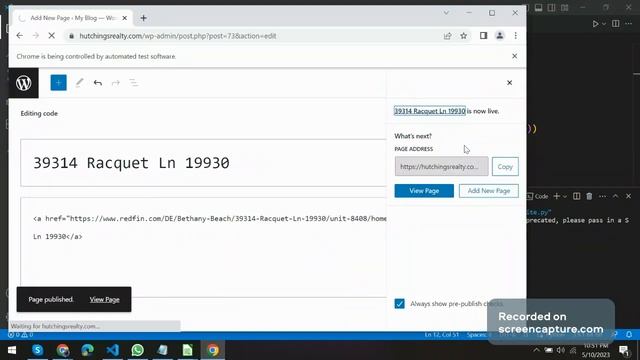Click Editing code label
Screen dimensions: 640x360
39,113
